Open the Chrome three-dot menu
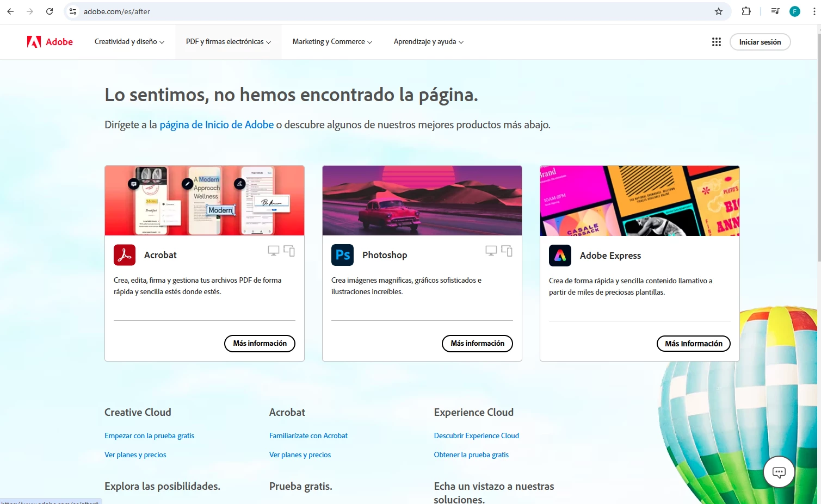Screen dimensions: 821x504 click(x=814, y=11)
